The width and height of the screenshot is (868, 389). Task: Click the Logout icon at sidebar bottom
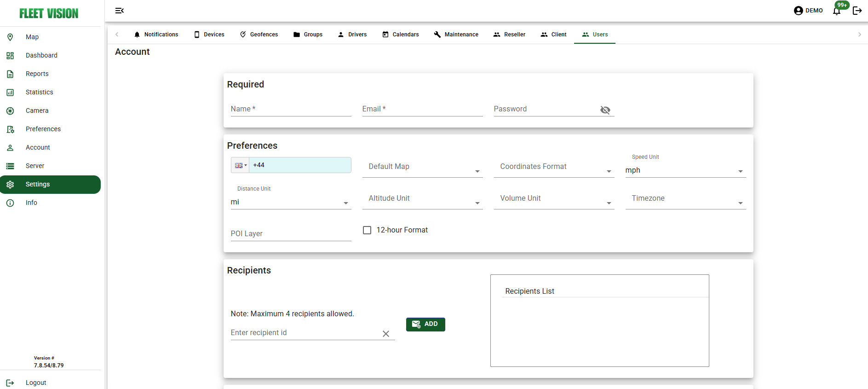pyautogui.click(x=10, y=383)
